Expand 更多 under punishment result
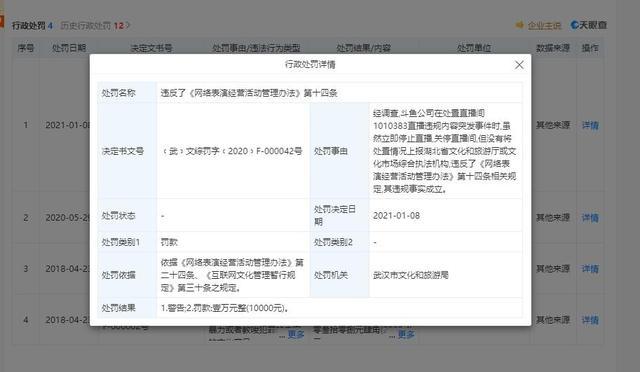 click(x=406, y=334)
